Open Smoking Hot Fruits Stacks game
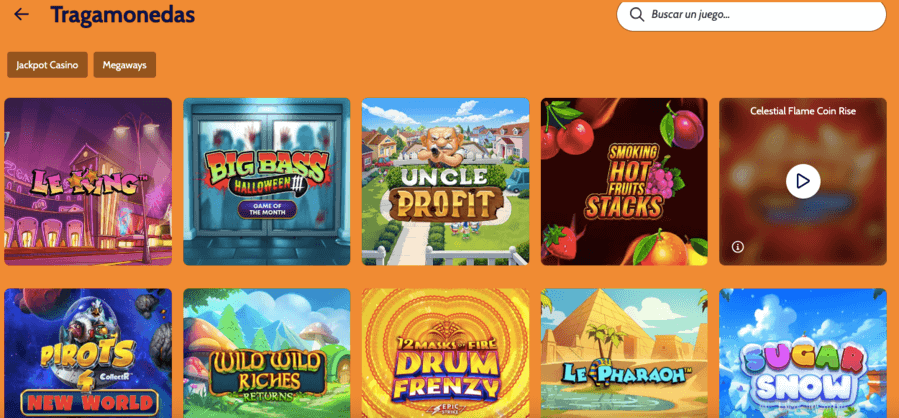Viewport: 899px width, 418px height. point(624,181)
